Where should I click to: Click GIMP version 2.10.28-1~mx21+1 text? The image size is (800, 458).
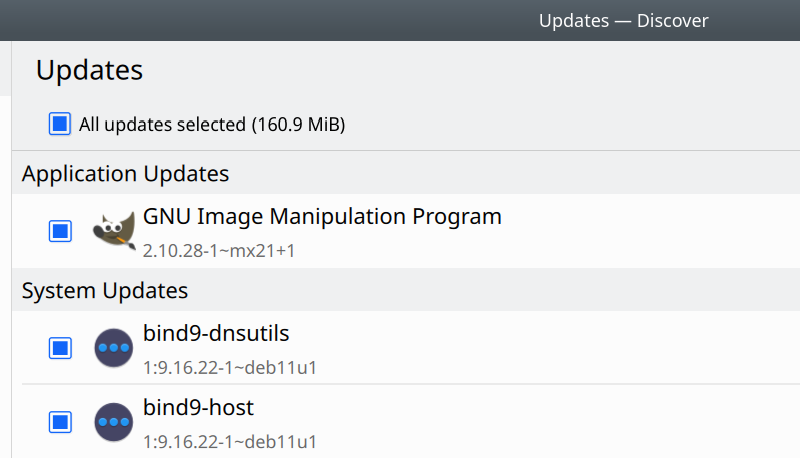tap(219, 250)
